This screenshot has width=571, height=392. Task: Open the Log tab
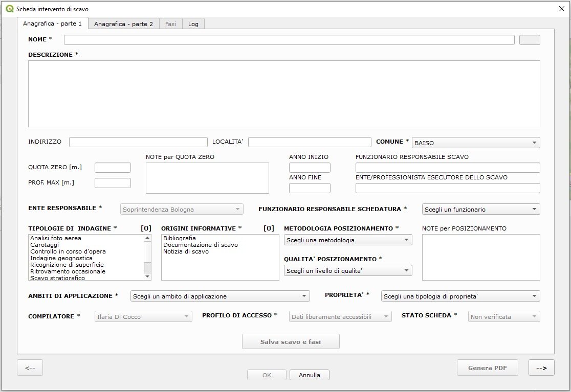(x=193, y=24)
